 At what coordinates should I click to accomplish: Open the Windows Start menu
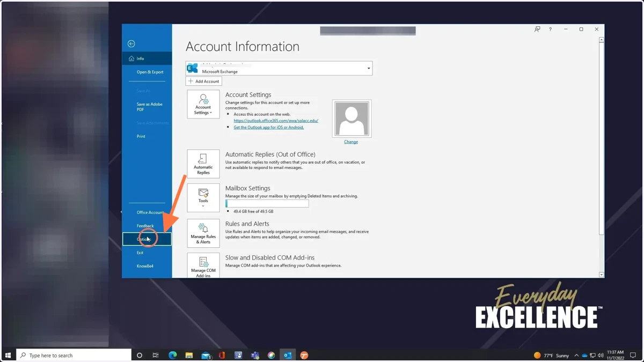point(8,355)
